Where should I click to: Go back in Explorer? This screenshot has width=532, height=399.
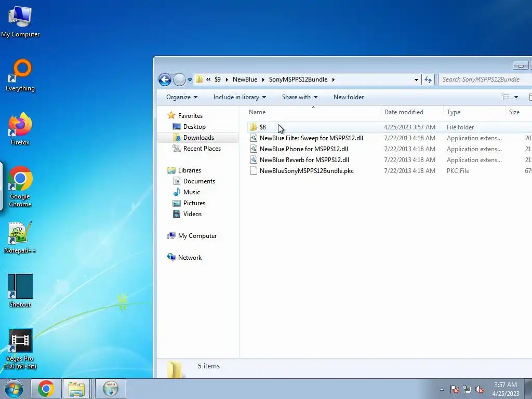click(165, 79)
